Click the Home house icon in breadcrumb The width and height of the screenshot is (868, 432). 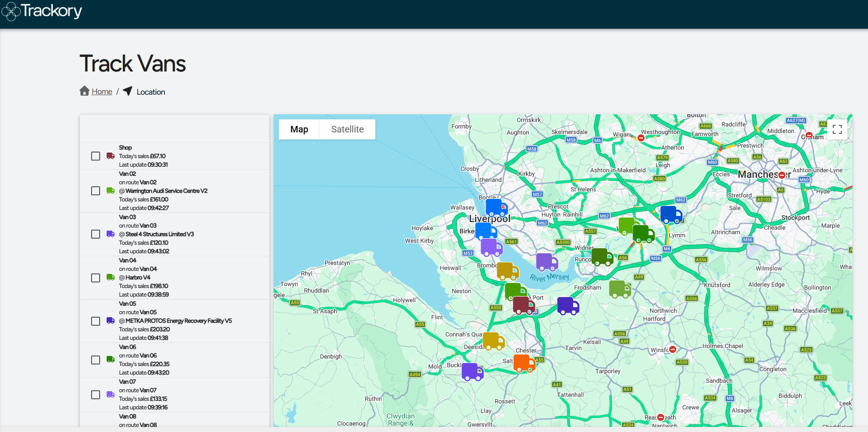pyautogui.click(x=85, y=91)
